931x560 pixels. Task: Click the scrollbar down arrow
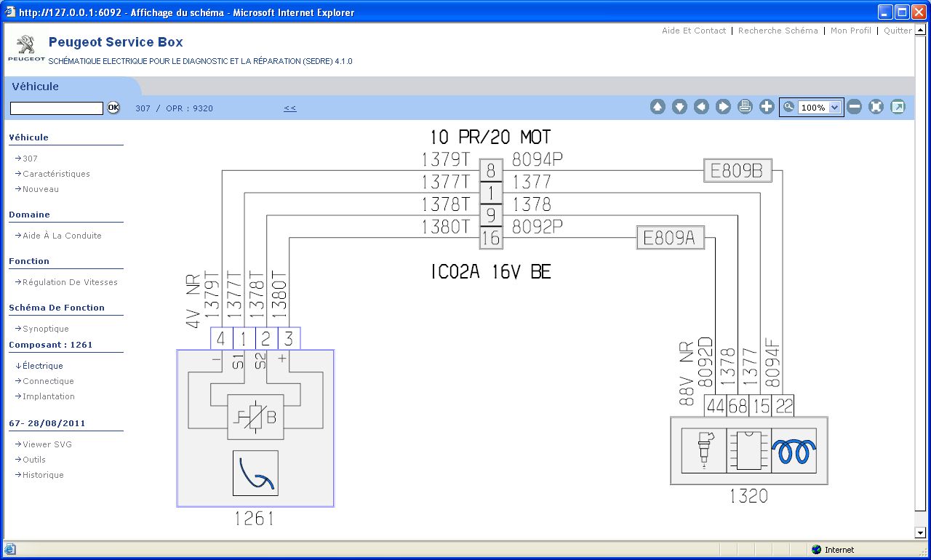click(x=921, y=532)
